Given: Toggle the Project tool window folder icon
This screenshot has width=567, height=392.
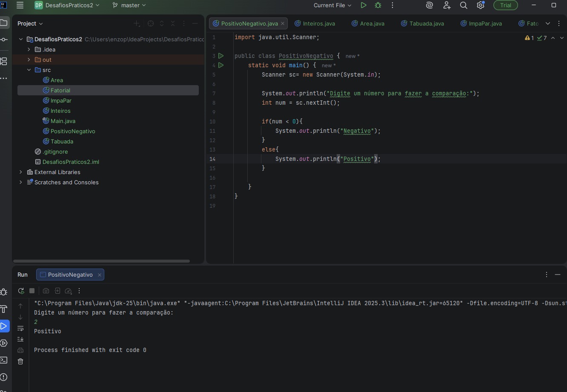Looking at the screenshot, I should [x=4, y=23].
